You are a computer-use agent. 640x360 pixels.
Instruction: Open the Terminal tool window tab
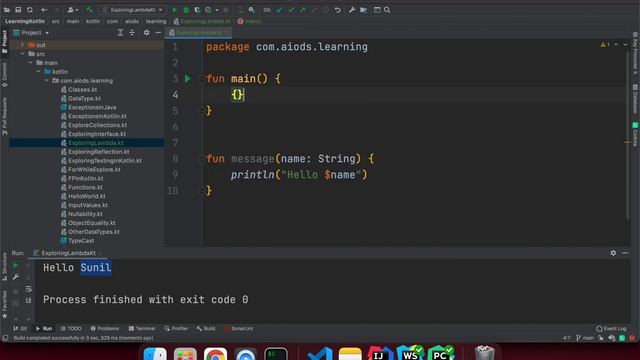click(x=142, y=329)
